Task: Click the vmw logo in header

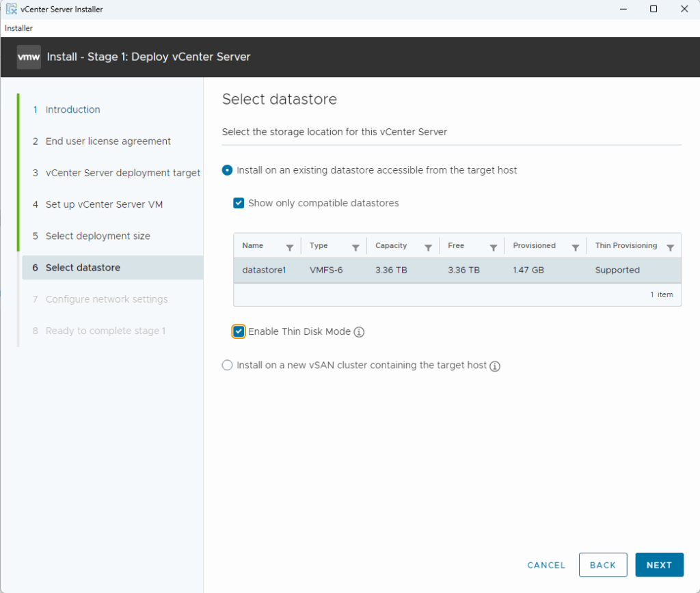Action: (x=29, y=57)
